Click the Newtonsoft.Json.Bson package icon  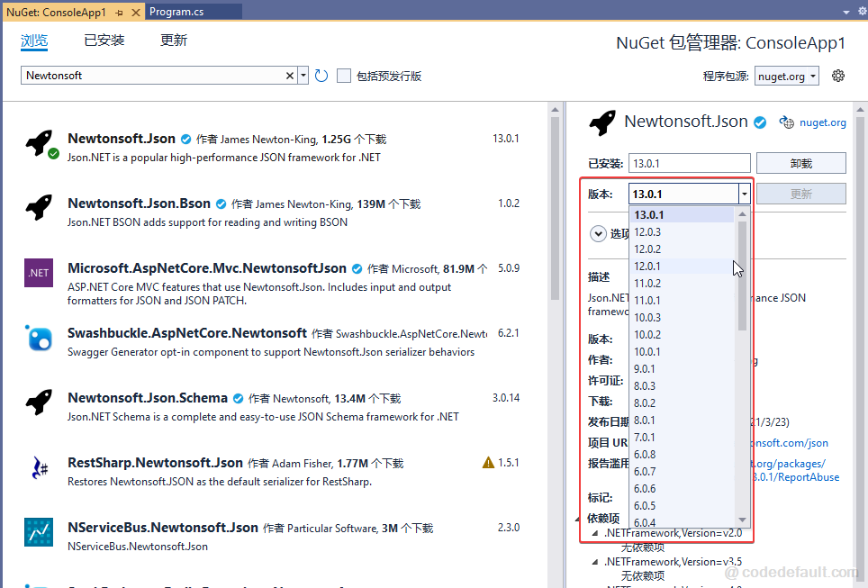39,208
